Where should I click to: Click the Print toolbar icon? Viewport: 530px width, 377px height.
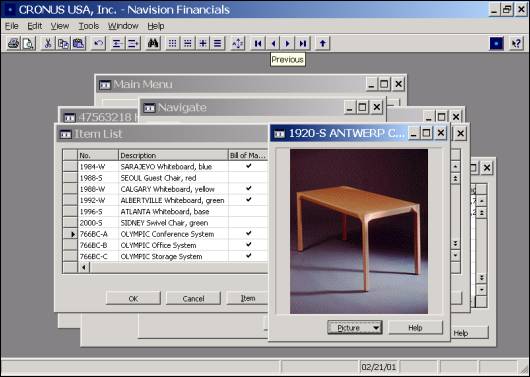pyautogui.click(x=14, y=43)
